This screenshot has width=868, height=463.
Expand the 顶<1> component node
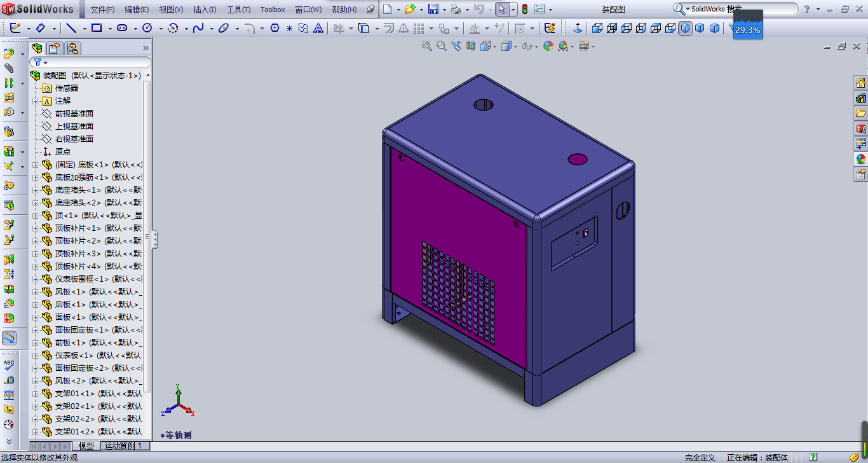coord(36,215)
